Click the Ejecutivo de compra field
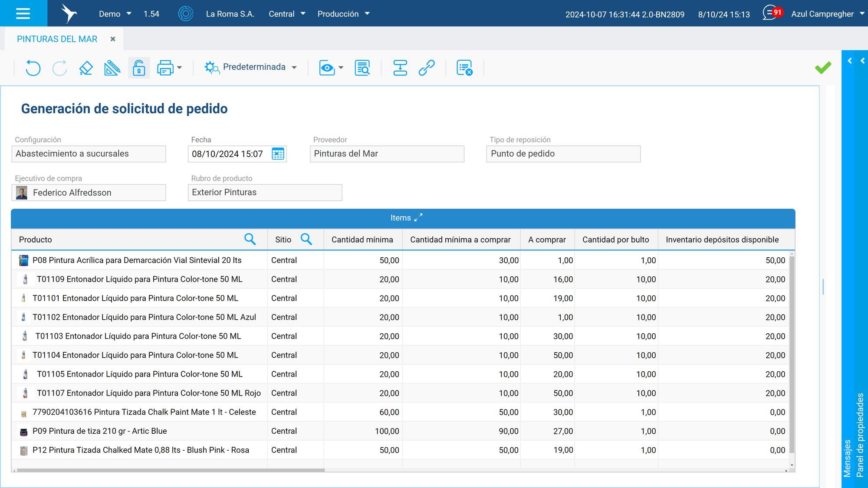Viewport: 868px width, 488px height. click(x=89, y=193)
